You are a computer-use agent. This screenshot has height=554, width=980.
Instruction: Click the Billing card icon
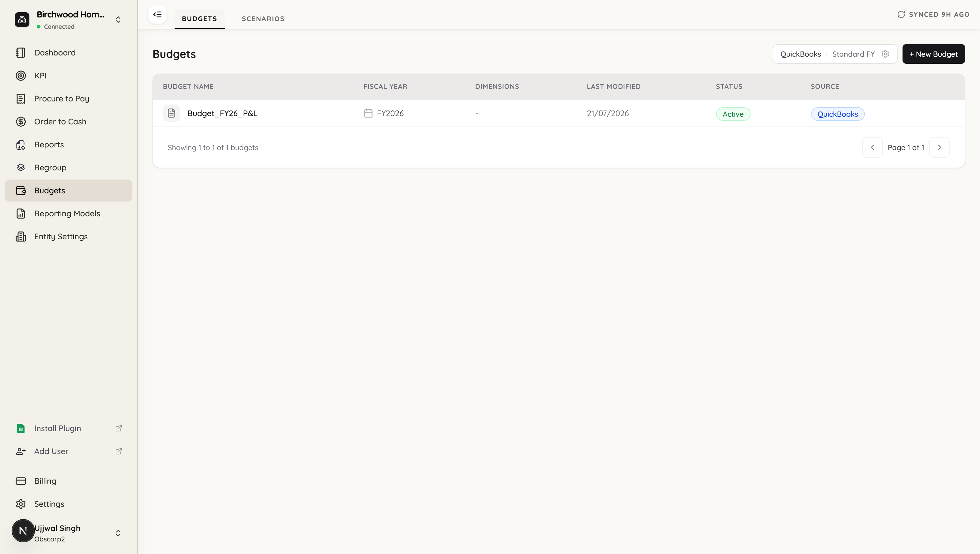[x=21, y=481]
